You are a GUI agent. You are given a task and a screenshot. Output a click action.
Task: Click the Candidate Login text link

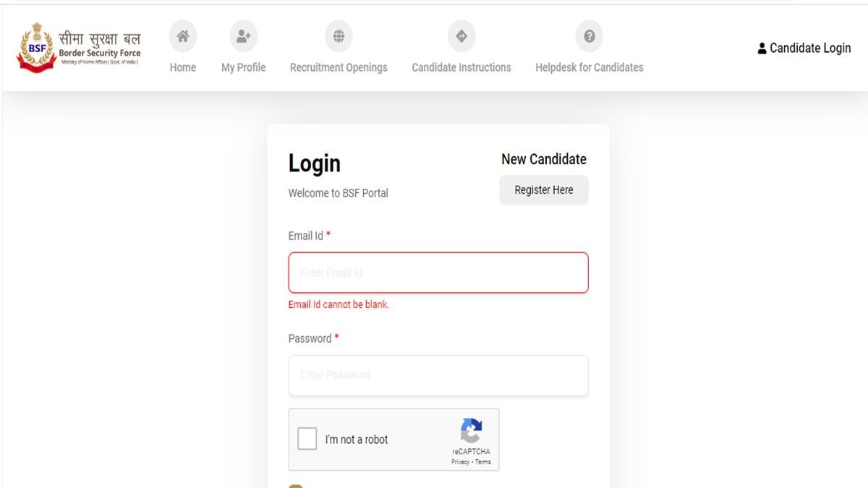click(x=809, y=48)
